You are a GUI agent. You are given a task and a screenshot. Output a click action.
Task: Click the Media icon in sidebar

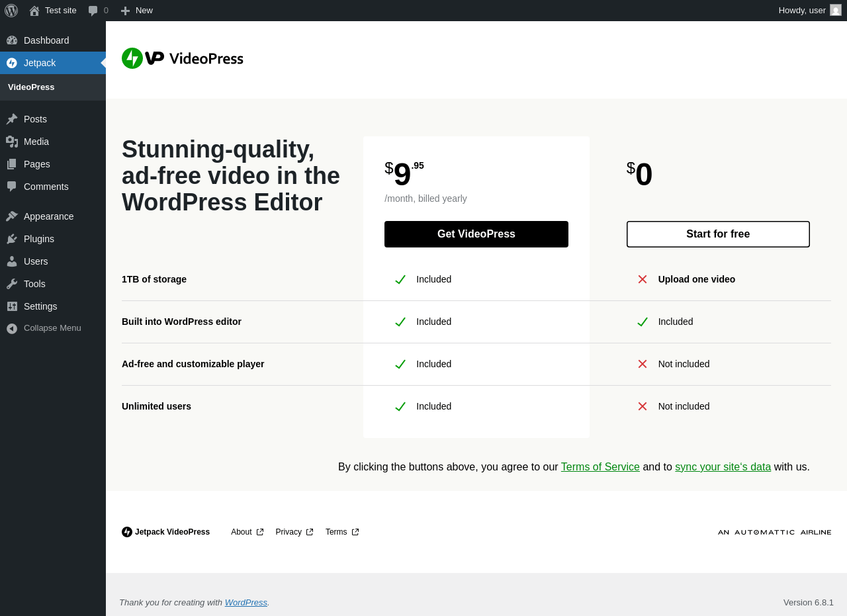12,142
